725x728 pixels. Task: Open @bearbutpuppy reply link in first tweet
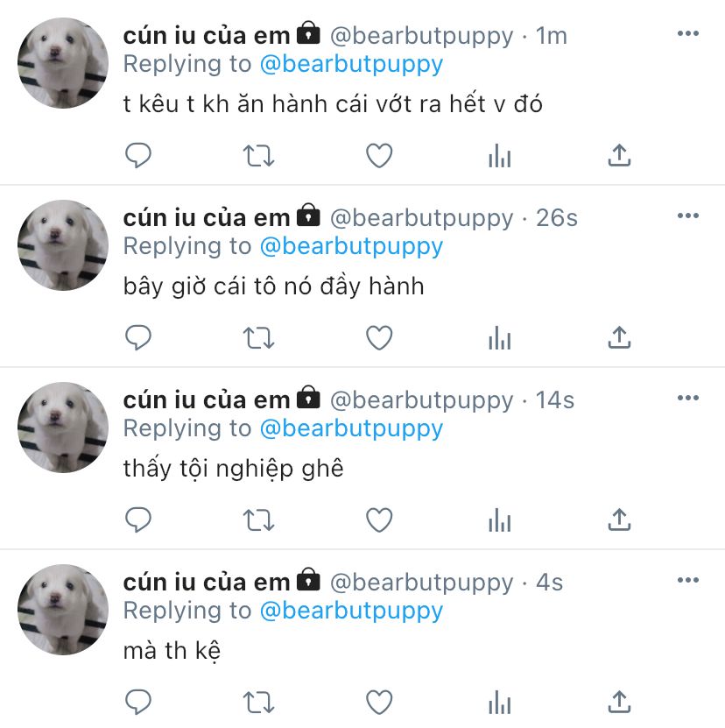[351, 65]
